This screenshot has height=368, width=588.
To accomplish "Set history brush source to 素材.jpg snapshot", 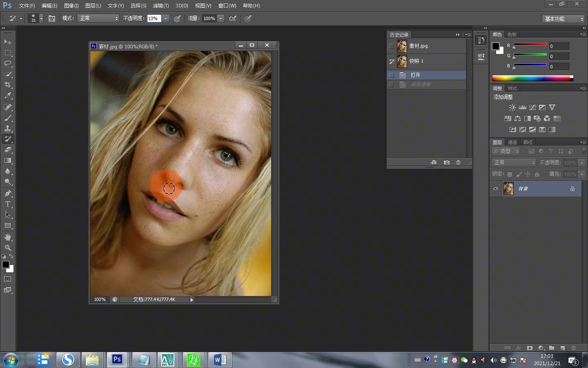I will click(392, 46).
